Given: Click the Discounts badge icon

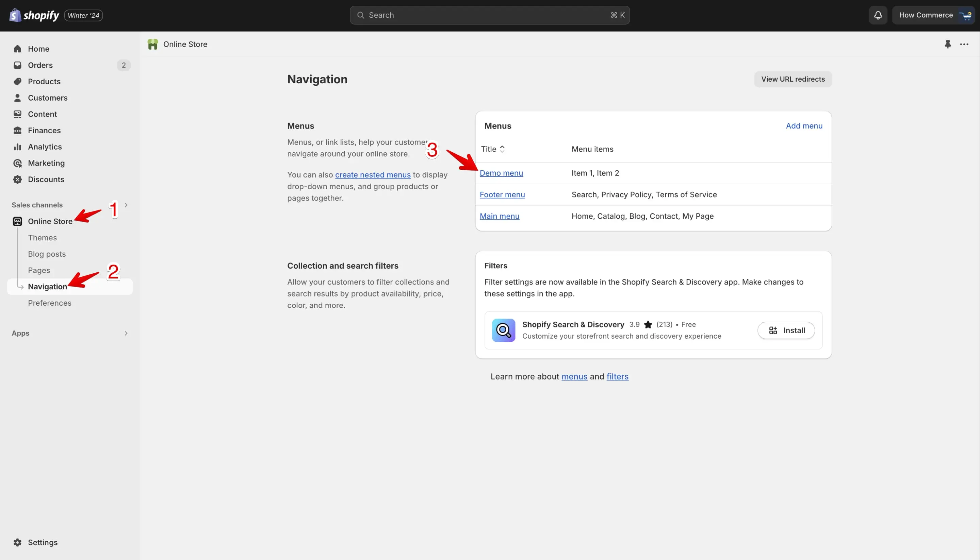Looking at the screenshot, I should pyautogui.click(x=17, y=179).
